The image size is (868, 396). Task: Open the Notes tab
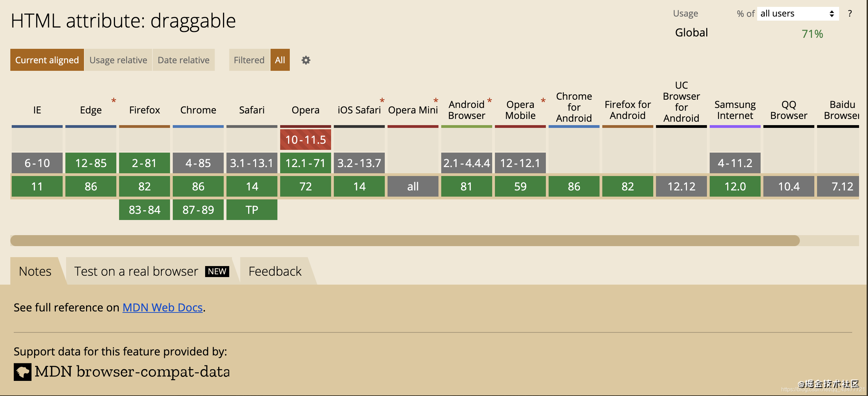(x=35, y=271)
